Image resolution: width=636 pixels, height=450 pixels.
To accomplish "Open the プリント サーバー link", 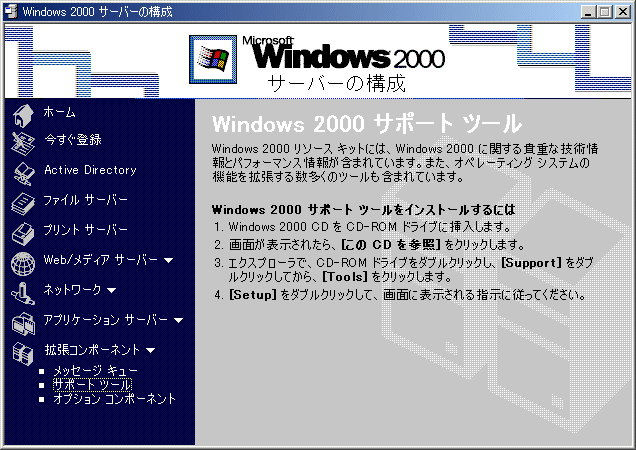I will pyautogui.click(x=86, y=230).
